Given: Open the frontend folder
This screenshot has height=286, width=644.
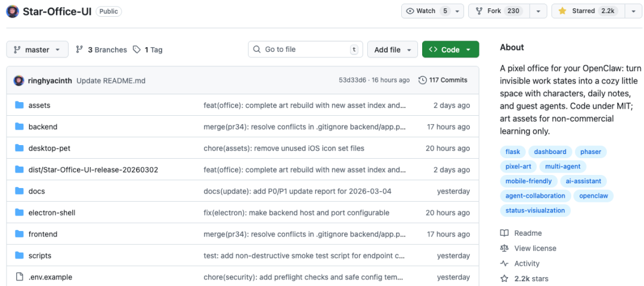Looking at the screenshot, I should coord(43,234).
